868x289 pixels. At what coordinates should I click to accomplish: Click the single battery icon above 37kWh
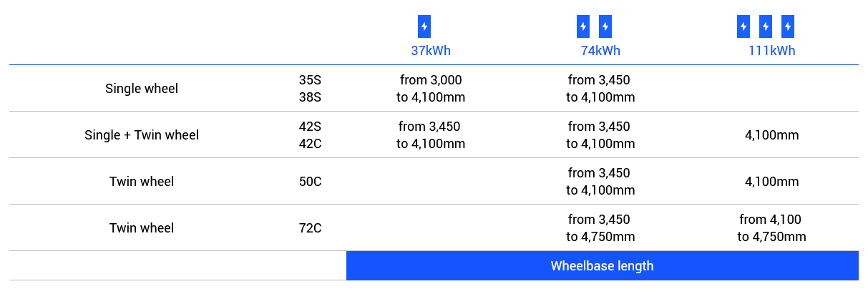(424, 26)
